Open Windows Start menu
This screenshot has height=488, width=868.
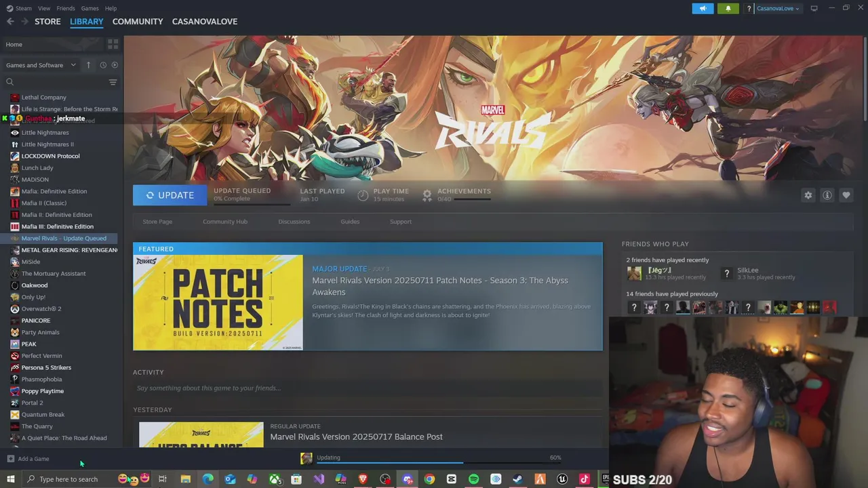(x=10, y=479)
